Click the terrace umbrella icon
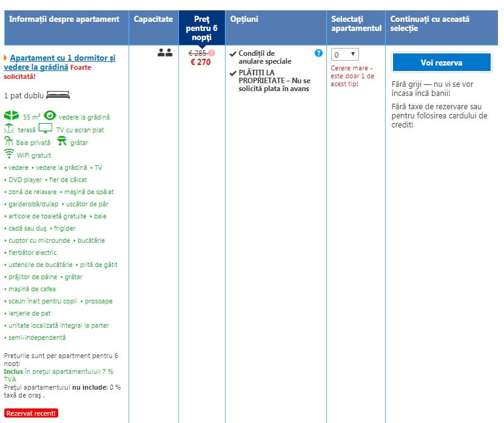504x423 pixels. coord(9,129)
